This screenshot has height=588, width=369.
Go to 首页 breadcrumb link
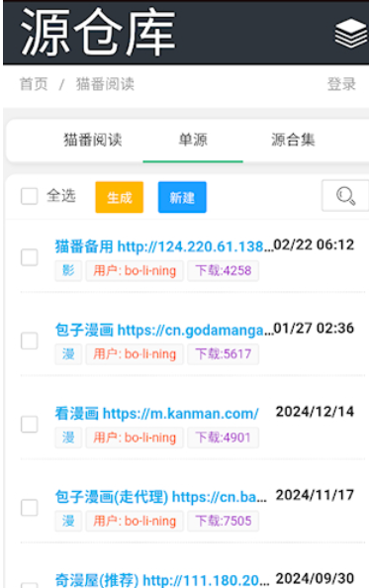[34, 84]
